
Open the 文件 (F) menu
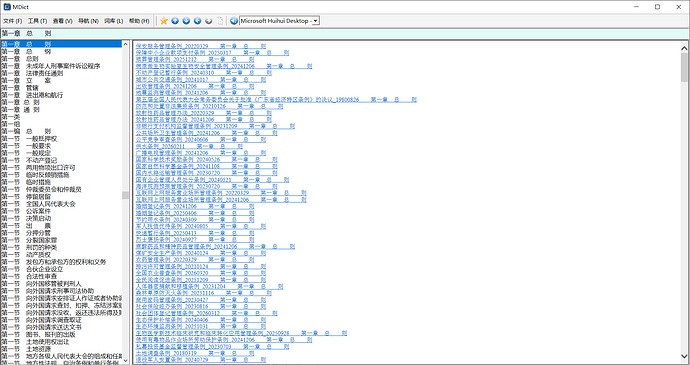coord(13,21)
